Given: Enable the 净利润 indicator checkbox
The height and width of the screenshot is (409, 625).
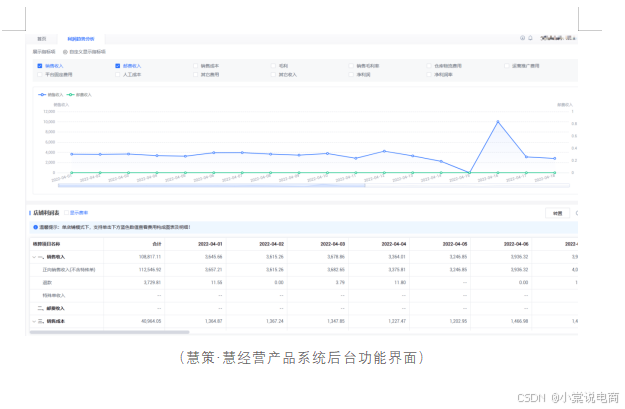Looking at the screenshot, I should click(x=351, y=75).
